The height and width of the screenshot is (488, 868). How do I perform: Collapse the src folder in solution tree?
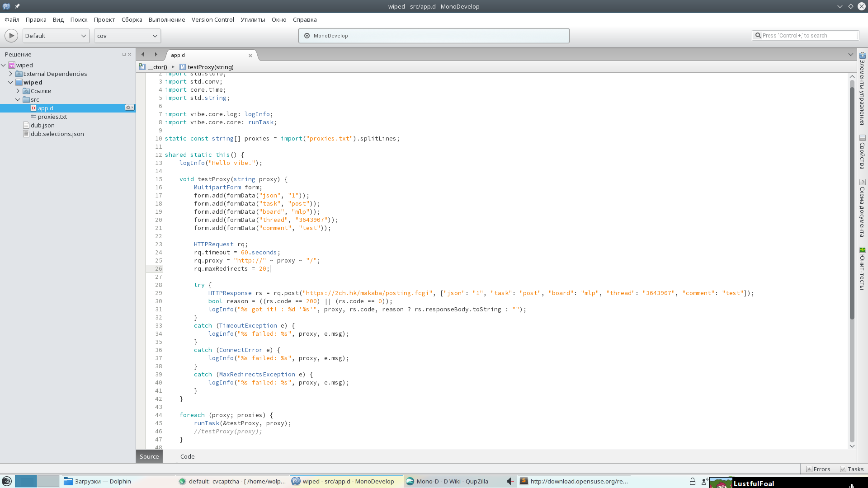click(18, 99)
